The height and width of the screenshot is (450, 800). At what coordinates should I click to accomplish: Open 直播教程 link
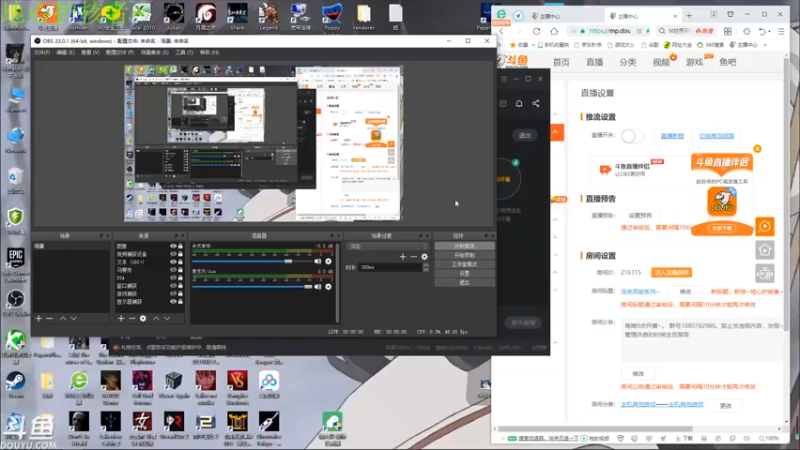tap(672, 136)
